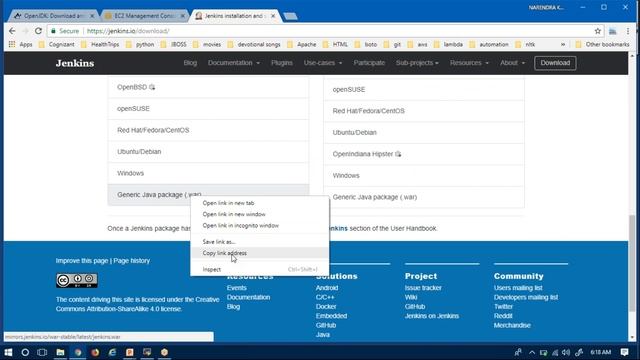Open the Cognizant bookmark folder
640x360 pixels.
click(57, 44)
